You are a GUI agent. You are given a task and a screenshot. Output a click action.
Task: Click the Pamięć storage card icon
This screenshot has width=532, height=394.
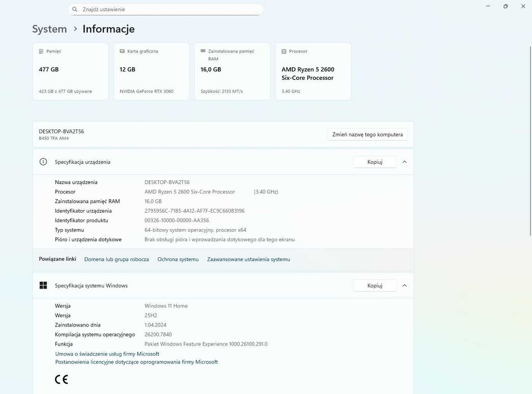41,51
